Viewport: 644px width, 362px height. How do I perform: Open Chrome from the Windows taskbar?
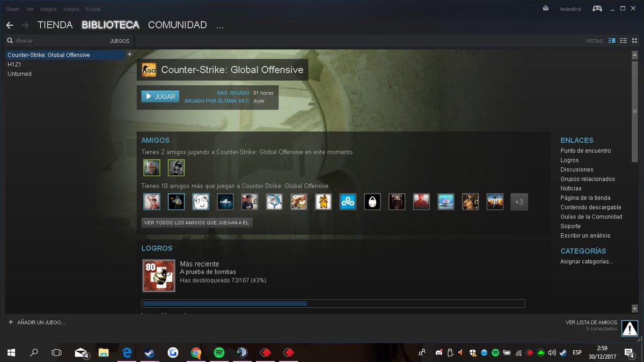[x=196, y=352]
